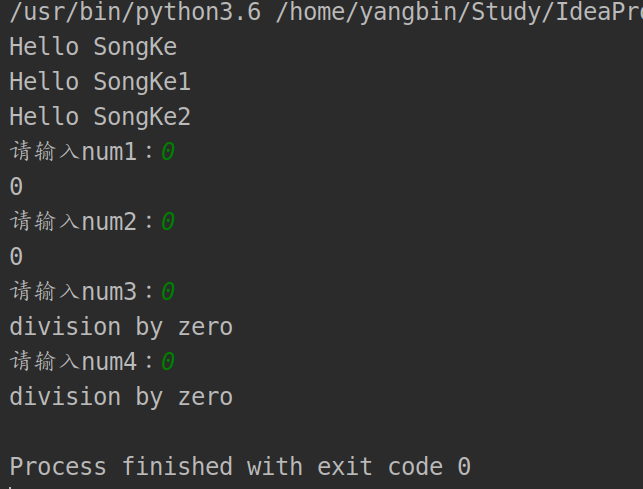Image resolution: width=643 pixels, height=489 pixels.
Task: Click the green 0 entered for num2
Action: (x=168, y=221)
